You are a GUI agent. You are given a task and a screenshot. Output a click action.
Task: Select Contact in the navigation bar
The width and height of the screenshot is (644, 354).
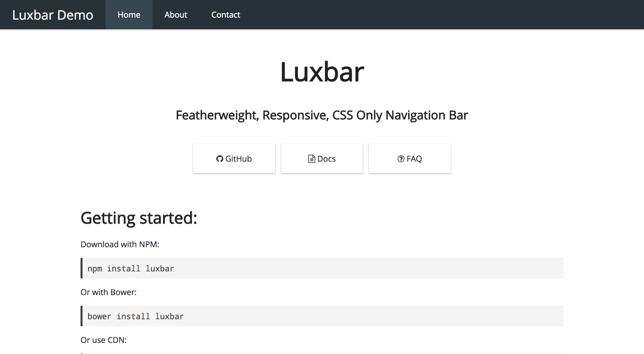[225, 15]
